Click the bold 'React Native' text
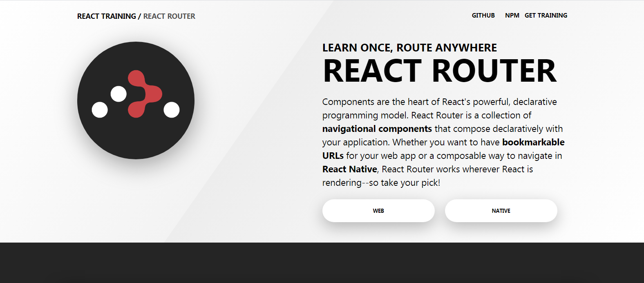This screenshot has height=283, width=644. click(x=350, y=169)
